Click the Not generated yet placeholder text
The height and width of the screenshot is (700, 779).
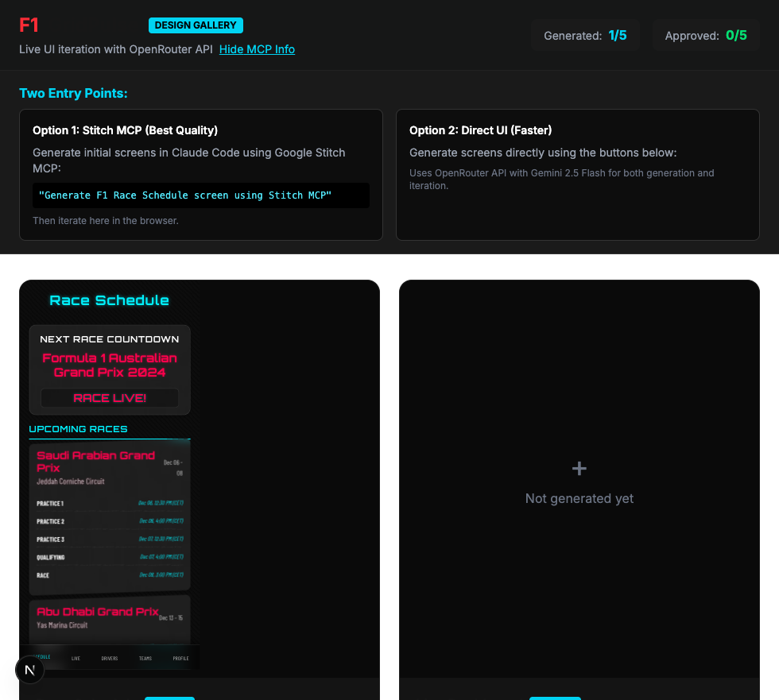tap(579, 499)
